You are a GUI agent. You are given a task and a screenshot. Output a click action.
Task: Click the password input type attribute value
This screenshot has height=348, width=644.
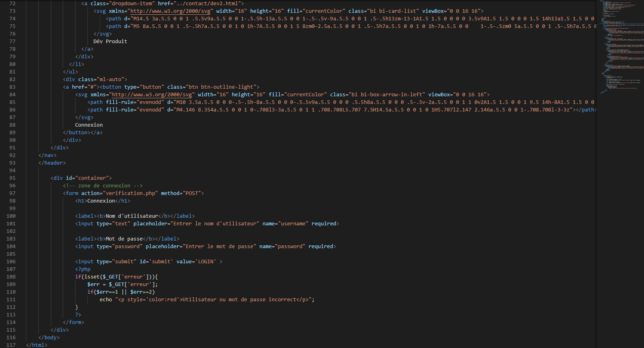pos(127,247)
